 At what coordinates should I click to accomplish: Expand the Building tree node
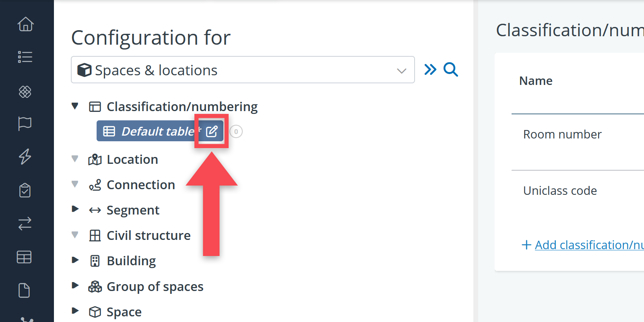point(75,260)
